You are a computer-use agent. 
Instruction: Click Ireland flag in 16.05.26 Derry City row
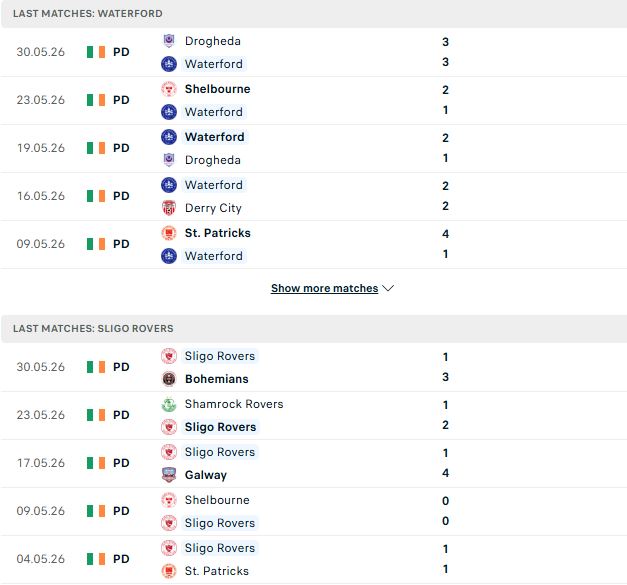point(96,196)
